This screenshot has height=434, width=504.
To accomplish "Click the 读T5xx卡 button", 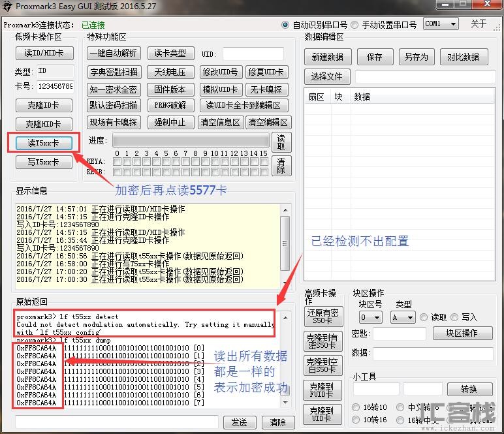I will tap(44, 143).
